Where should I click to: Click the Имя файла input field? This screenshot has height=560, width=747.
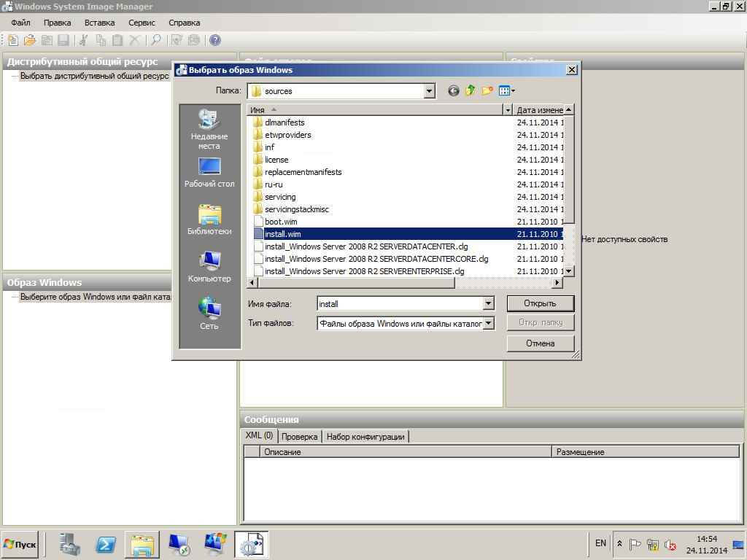pos(400,304)
